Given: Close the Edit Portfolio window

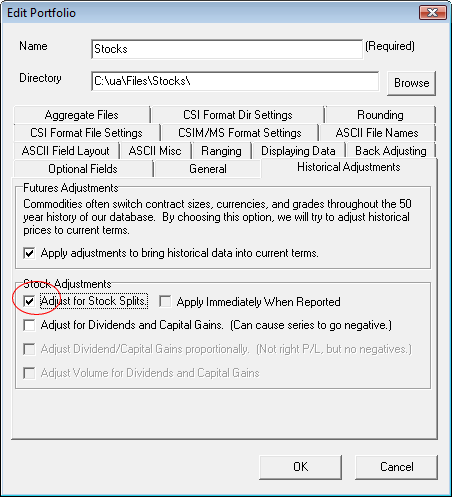Looking at the screenshot, I should tap(433, 13).
